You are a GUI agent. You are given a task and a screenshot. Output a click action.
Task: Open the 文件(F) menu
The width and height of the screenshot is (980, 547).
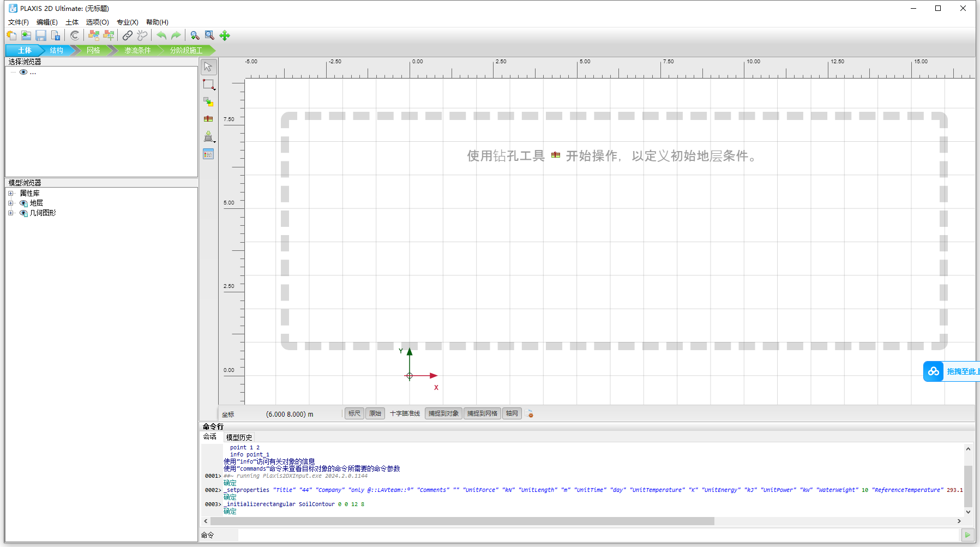tap(19, 22)
